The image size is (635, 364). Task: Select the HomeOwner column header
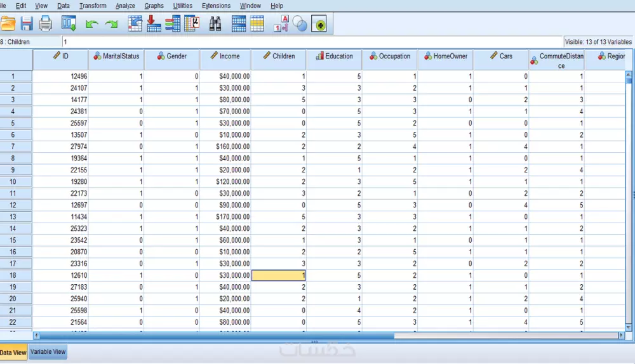pyautogui.click(x=446, y=60)
